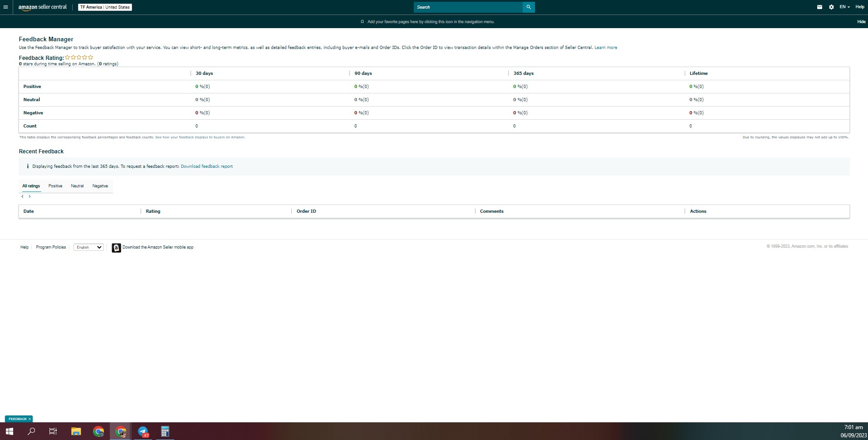Click the Order ID column header
868x440 pixels.
click(306, 211)
